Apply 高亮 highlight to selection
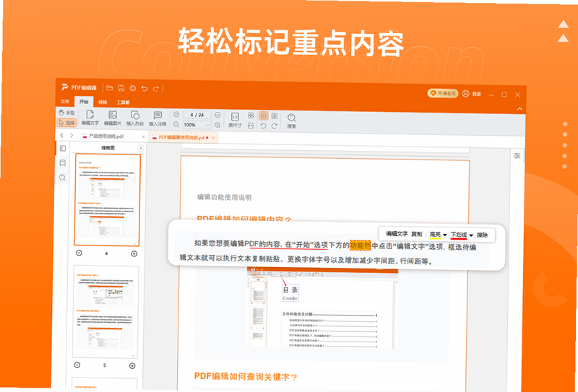 point(436,235)
